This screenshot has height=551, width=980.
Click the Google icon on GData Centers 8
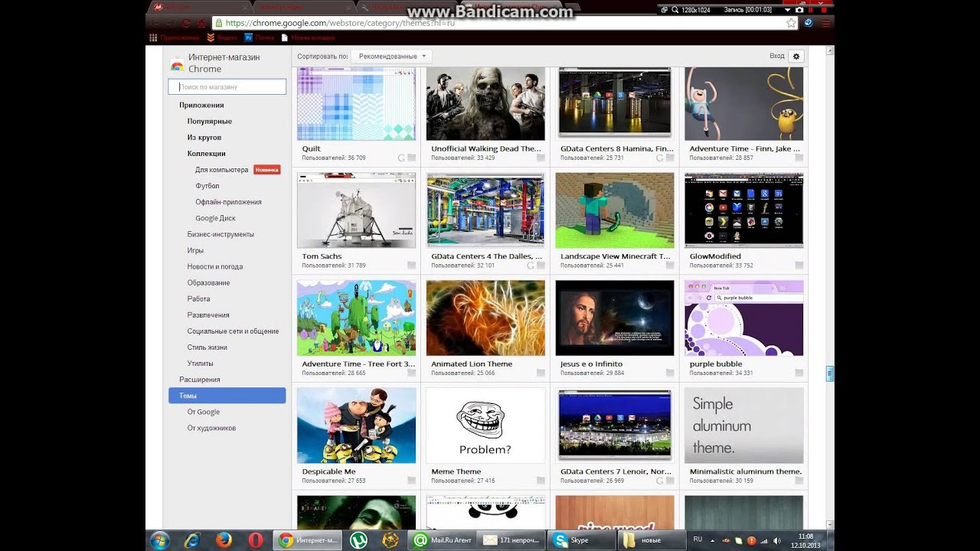point(660,158)
